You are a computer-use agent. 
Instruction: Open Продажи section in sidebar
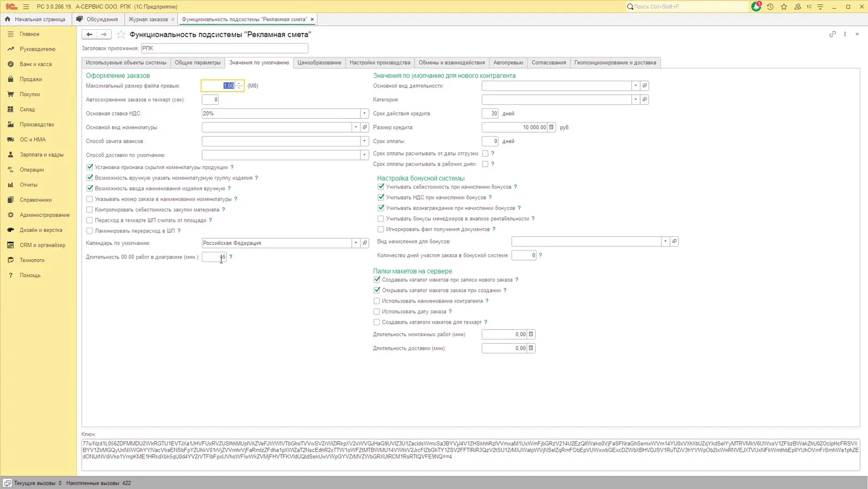tap(31, 79)
